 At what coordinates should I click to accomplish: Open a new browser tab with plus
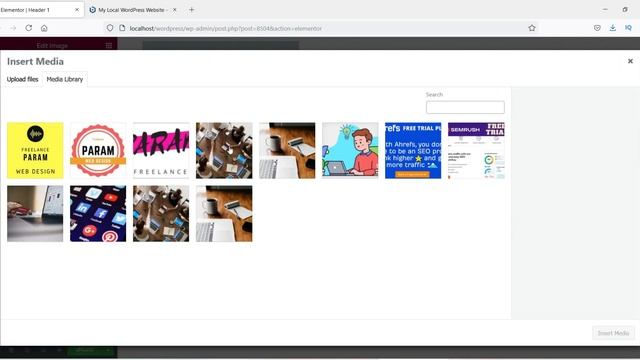click(x=191, y=10)
